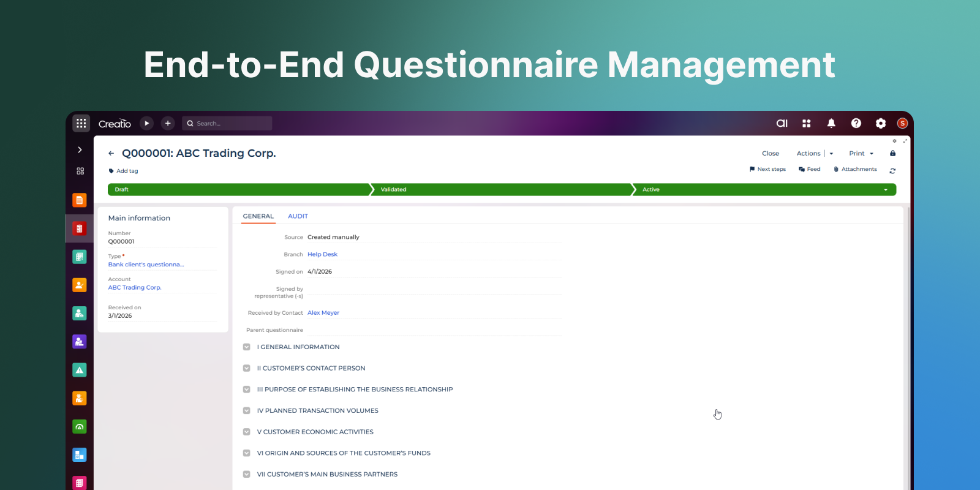This screenshot has height=490, width=980.
Task: Expand I GENERAL INFORMATION section
Action: point(247,347)
